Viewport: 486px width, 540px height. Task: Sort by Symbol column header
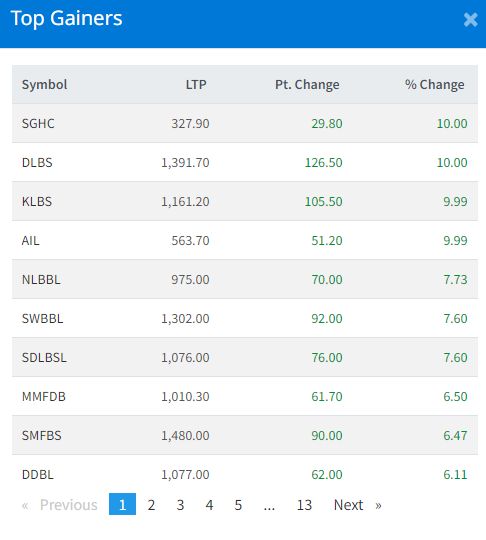coord(44,84)
